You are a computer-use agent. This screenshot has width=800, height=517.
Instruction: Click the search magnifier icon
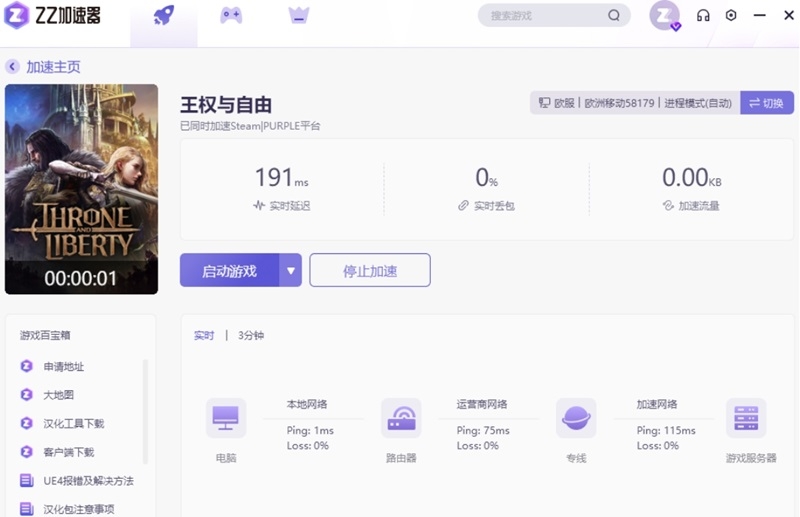614,16
